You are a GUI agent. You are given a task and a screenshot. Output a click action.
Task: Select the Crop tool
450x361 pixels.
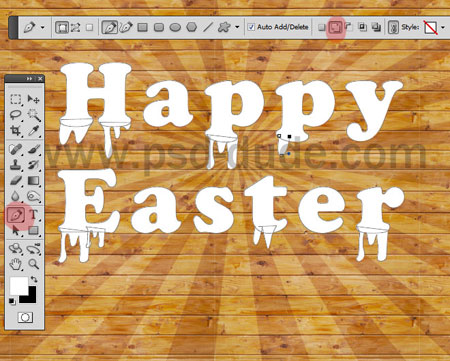pyautogui.click(x=16, y=130)
